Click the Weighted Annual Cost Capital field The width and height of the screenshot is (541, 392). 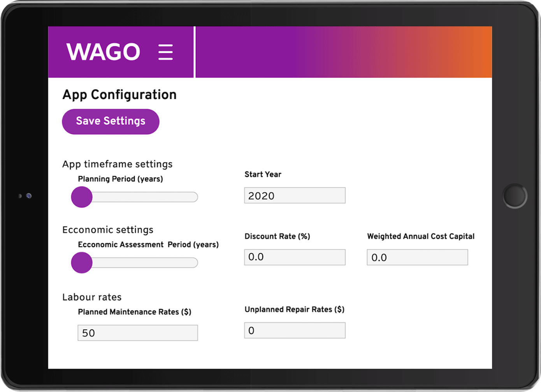417,257
